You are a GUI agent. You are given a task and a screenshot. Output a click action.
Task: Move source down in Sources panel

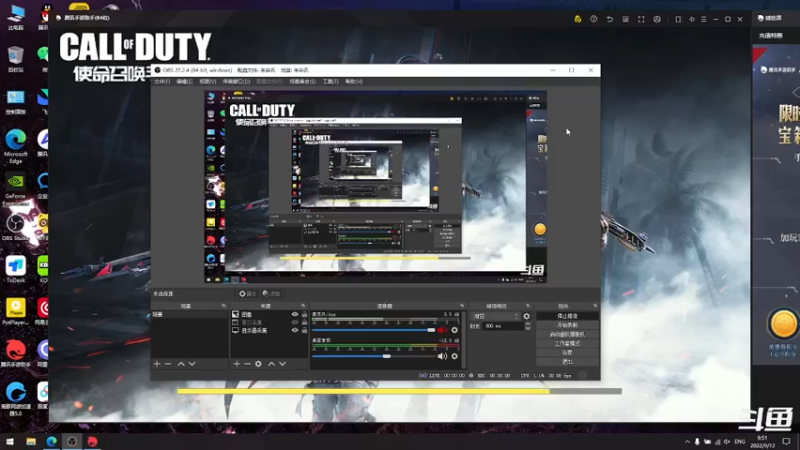click(282, 364)
